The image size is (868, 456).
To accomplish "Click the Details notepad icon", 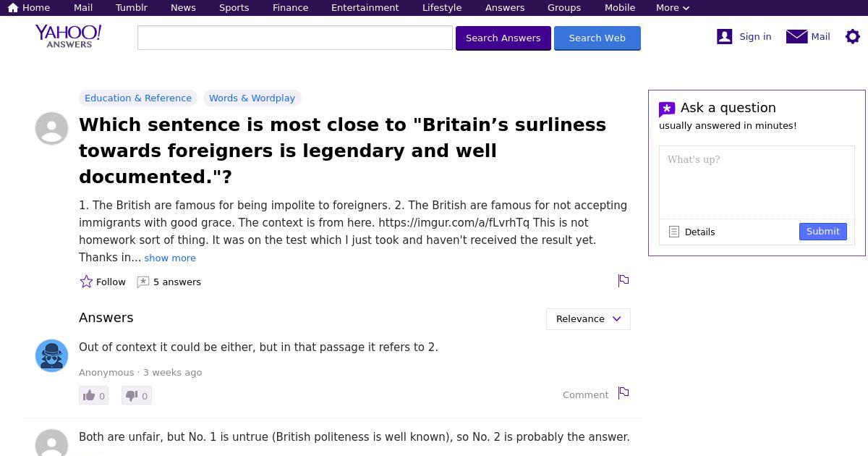I will (674, 232).
